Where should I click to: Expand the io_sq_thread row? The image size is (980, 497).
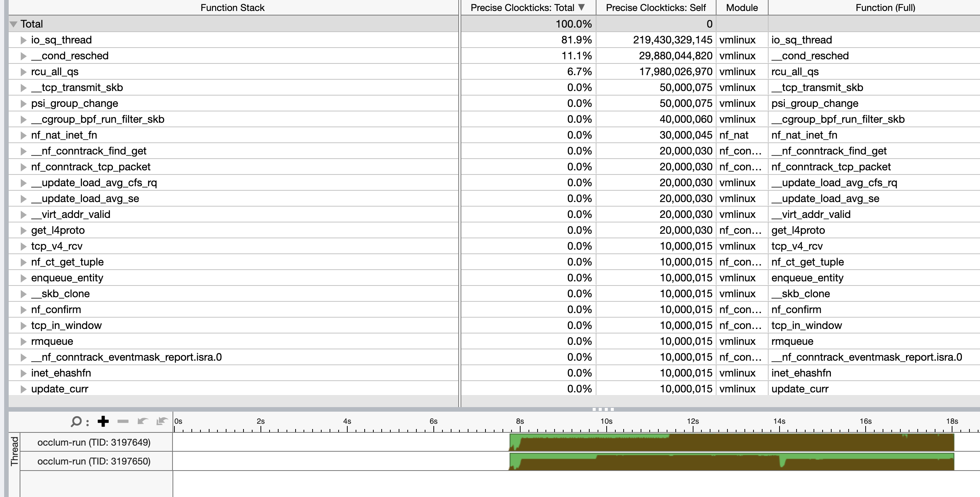(x=23, y=40)
